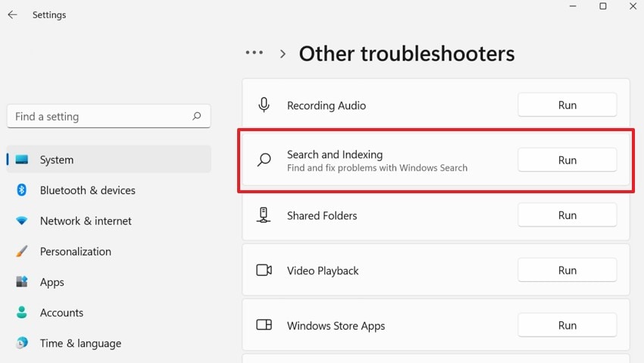
Task: Click the Bluetooth & devices icon
Action: pos(22,190)
